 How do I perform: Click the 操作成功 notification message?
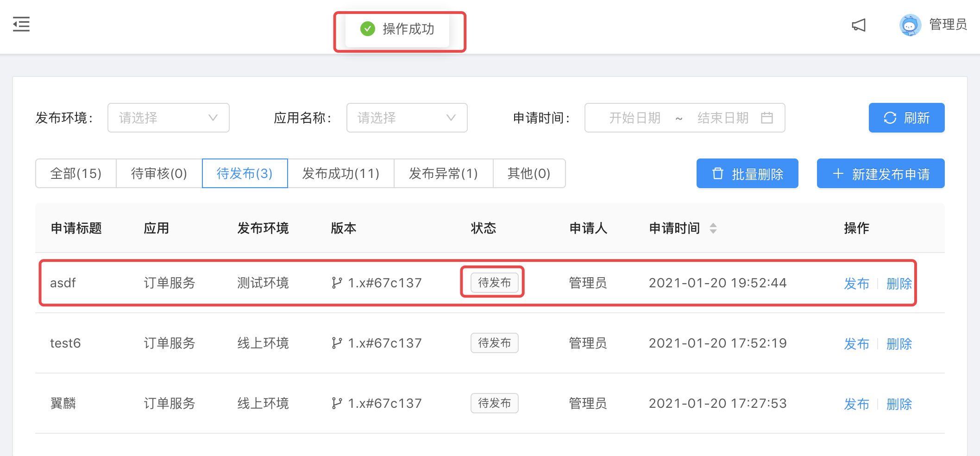[397, 29]
